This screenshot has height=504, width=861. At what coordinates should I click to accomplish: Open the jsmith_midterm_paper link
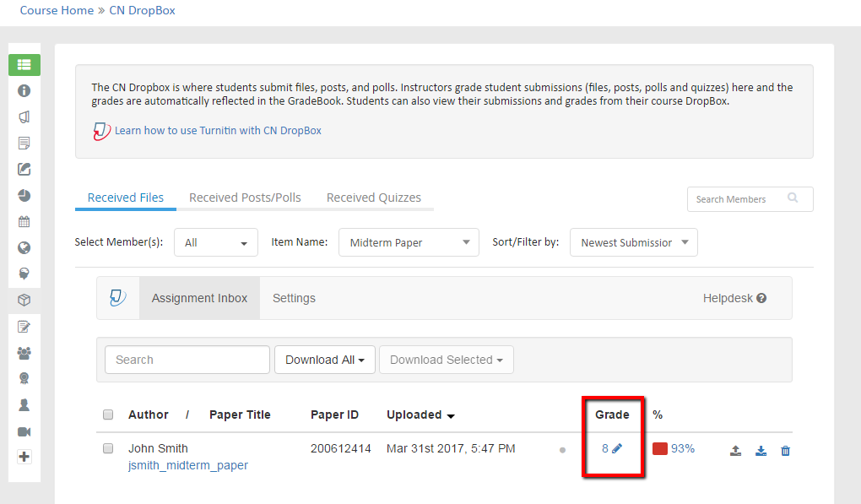[x=187, y=465]
